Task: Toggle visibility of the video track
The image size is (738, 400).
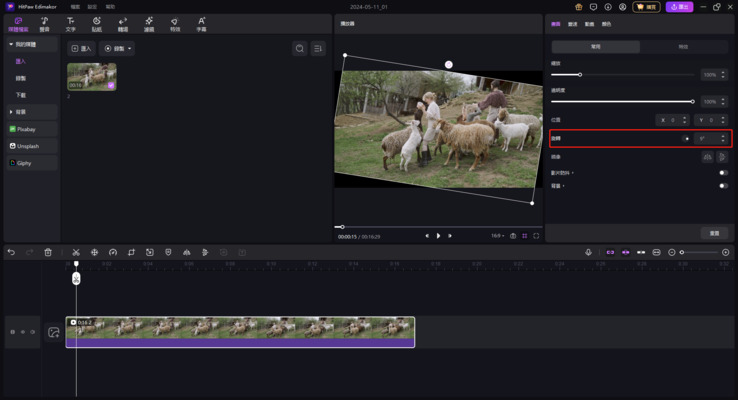Action: 32,332
